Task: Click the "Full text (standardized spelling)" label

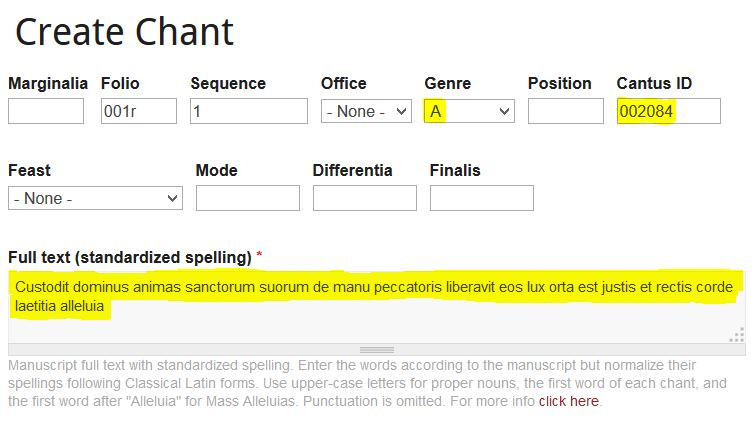Action: [129, 257]
